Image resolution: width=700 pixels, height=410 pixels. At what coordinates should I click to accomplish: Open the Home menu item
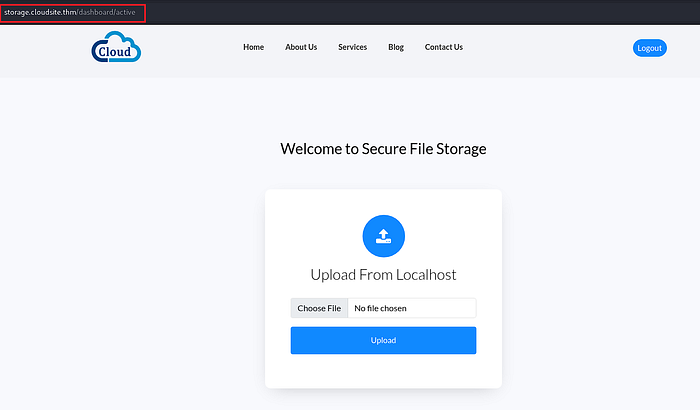[254, 47]
